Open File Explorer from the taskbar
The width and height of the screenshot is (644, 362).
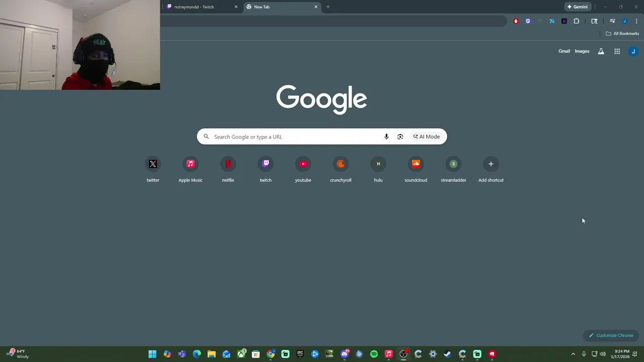211,354
